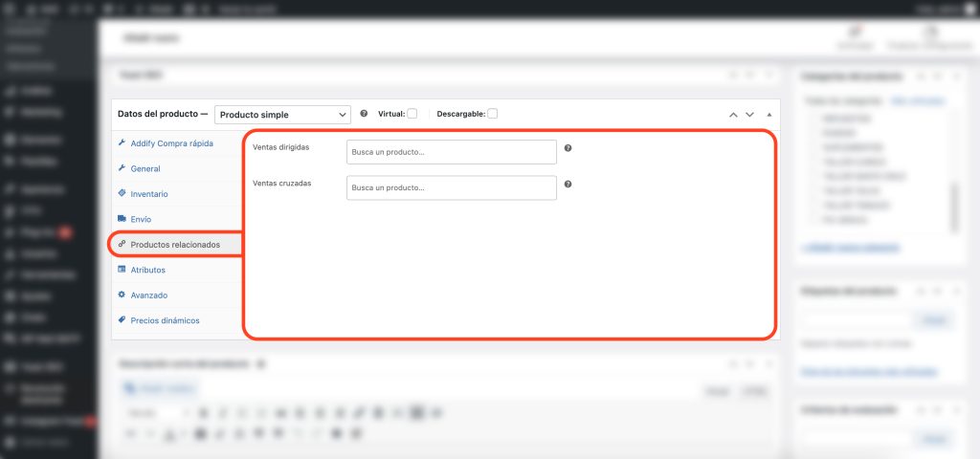
Task: Switch to the General tab
Action: click(x=145, y=168)
